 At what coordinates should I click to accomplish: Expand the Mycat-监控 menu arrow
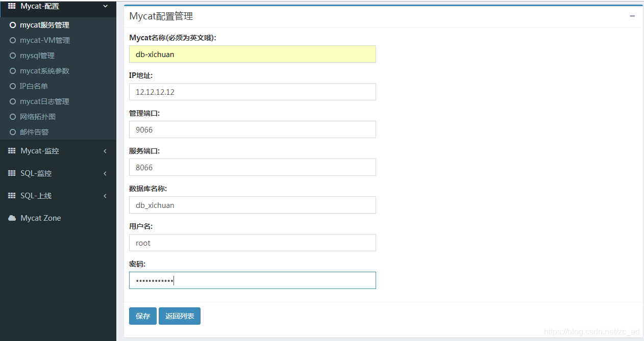(105, 151)
